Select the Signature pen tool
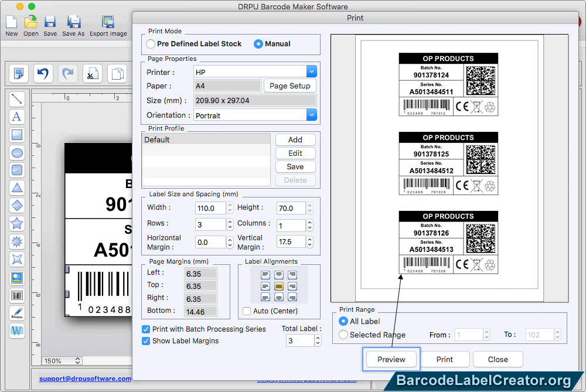Image resolution: width=586 pixels, height=392 pixels. click(x=17, y=313)
